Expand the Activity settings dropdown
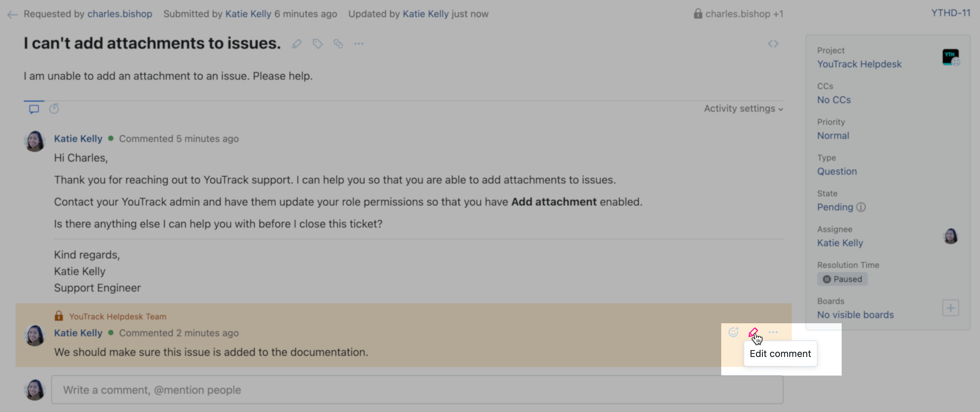This screenshot has width=980, height=412. point(743,109)
